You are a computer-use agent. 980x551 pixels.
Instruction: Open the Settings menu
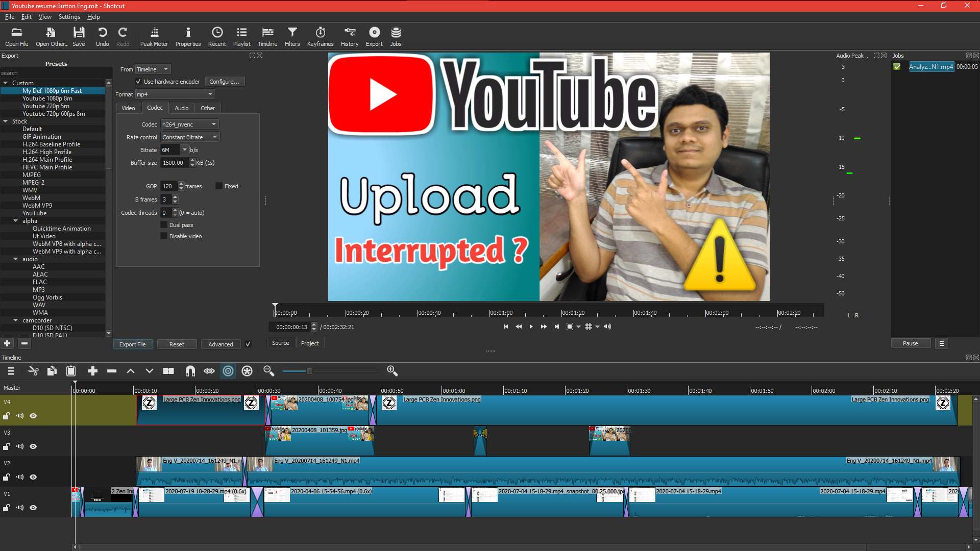click(x=69, y=17)
